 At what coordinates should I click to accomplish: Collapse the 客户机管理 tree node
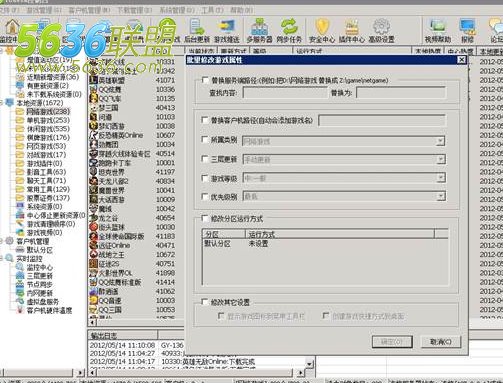(x=1, y=241)
